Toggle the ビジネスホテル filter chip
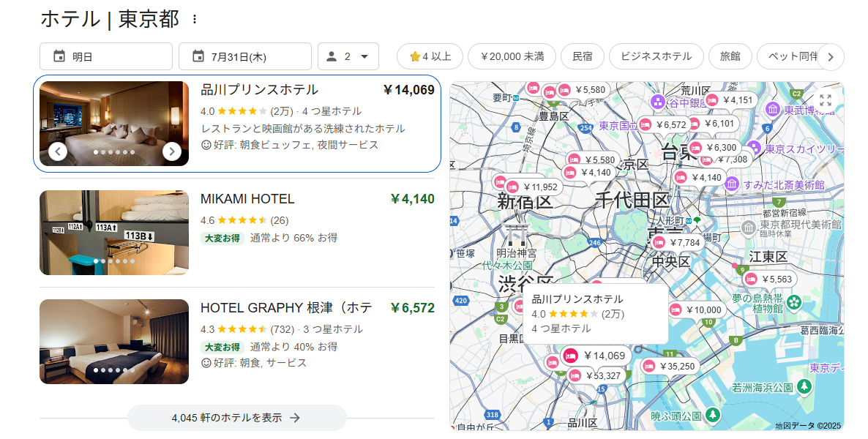This screenshot has width=868, height=439. click(x=656, y=56)
